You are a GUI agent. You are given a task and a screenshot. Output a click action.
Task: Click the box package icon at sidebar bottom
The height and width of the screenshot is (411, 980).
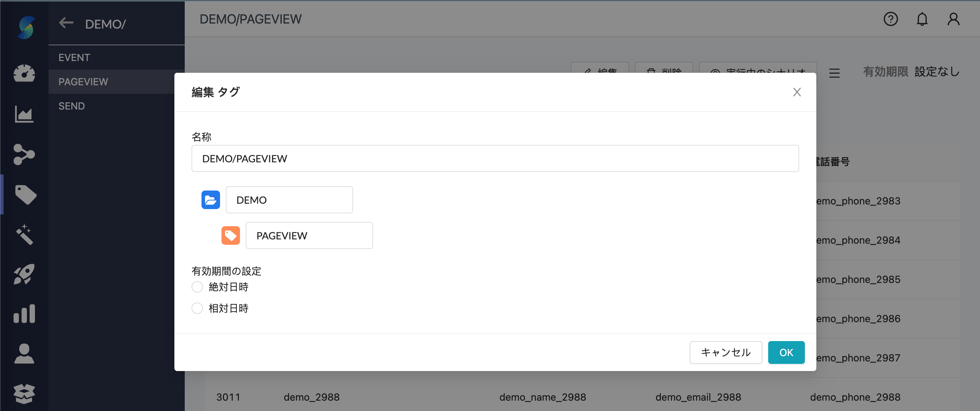tap(24, 394)
